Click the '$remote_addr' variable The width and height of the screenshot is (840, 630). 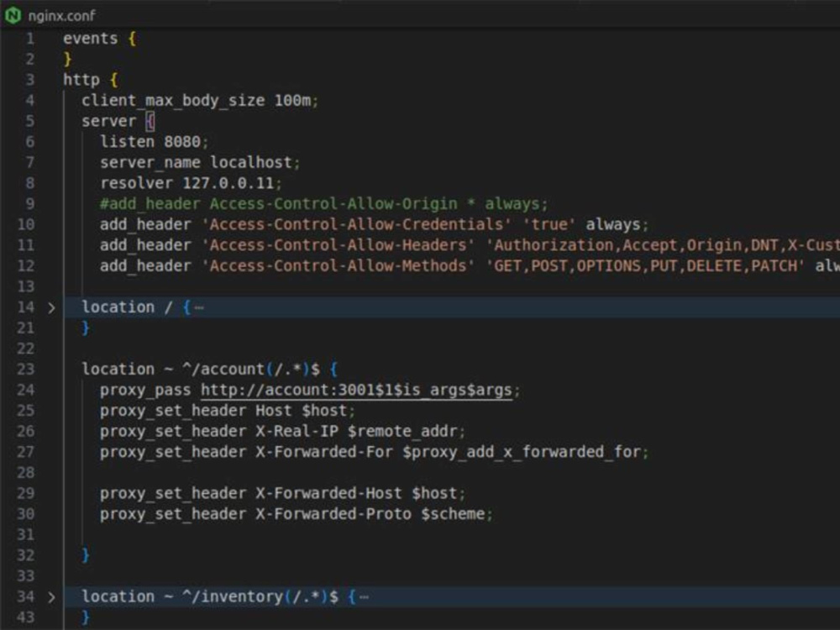pyautogui.click(x=402, y=431)
